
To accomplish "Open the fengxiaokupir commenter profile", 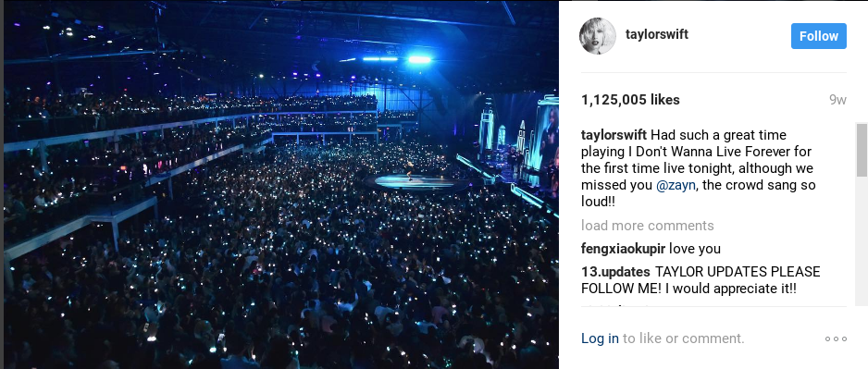I will click(x=623, y=249).
